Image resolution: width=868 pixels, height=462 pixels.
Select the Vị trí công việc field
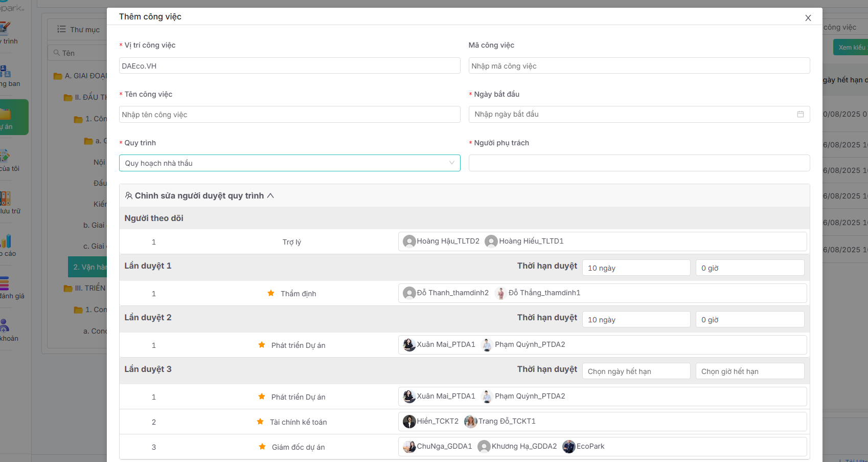coord(289,66)
